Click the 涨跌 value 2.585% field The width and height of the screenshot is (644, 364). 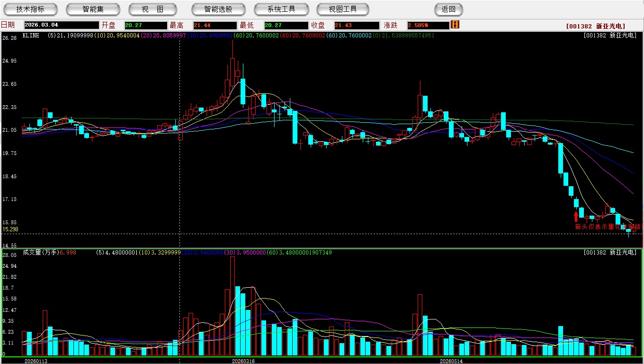428,25
